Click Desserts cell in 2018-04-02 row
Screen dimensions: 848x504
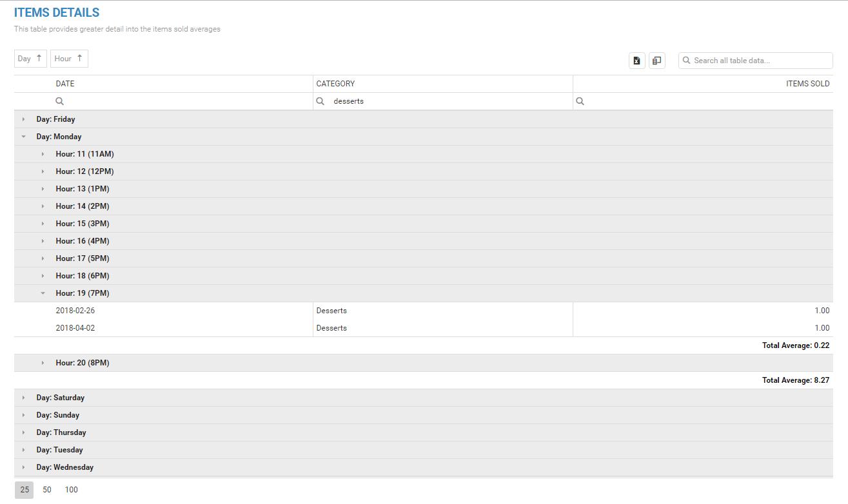pyautogui.click(x=443, y=328)
